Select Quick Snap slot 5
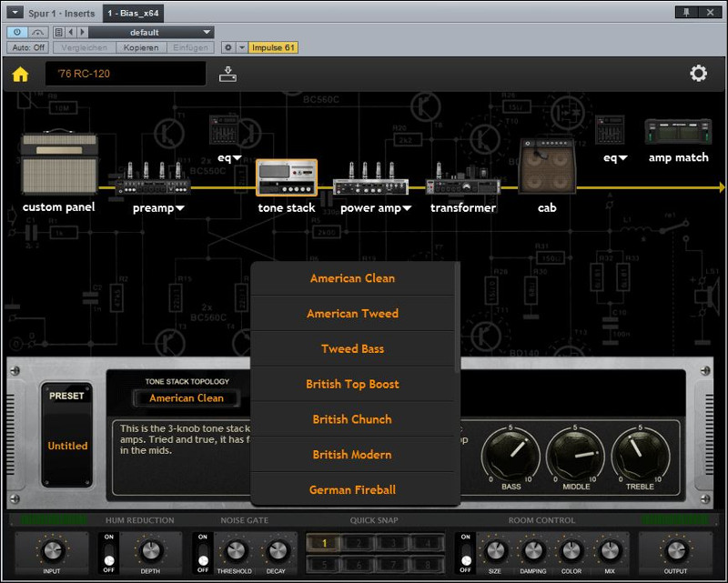 click(324, 565)
